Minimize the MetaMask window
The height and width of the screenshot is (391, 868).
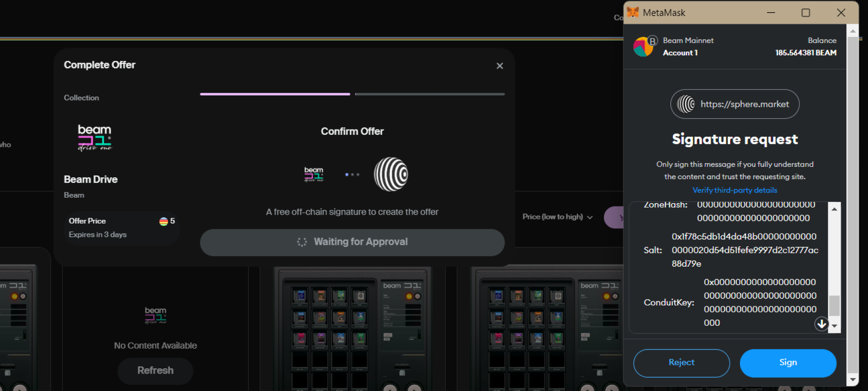click(x=771, y=13)
